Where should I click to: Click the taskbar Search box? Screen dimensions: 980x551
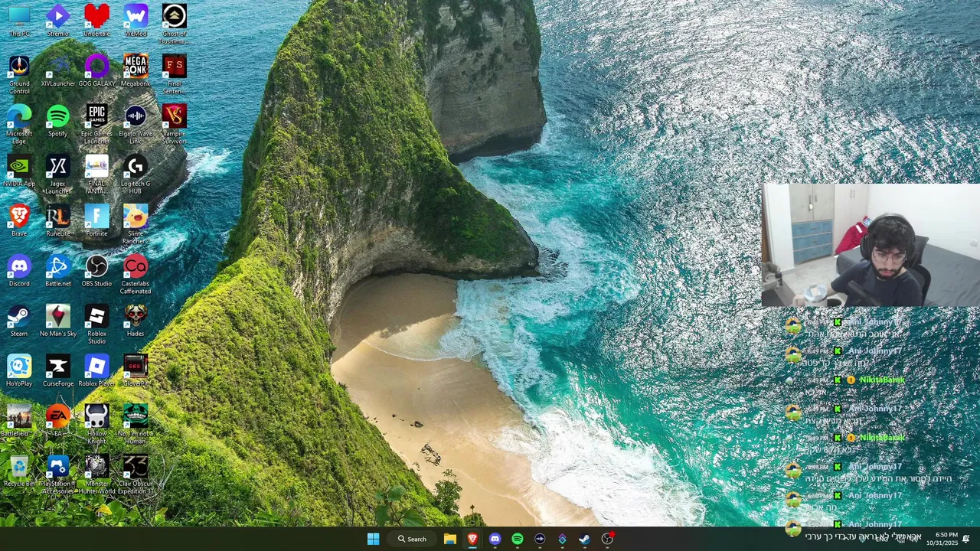pos(412,539)
